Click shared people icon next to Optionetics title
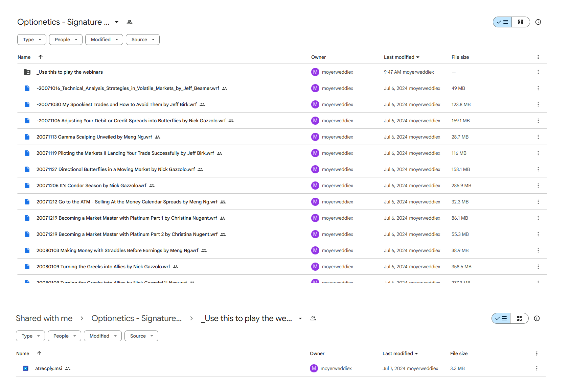 pos(130,22)
